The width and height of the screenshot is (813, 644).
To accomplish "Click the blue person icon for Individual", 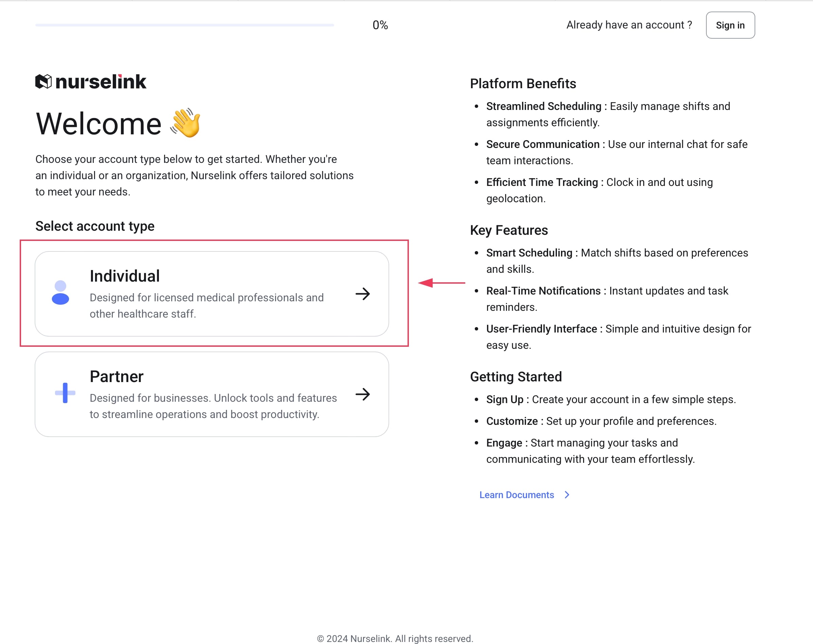I will pos(60,292).
